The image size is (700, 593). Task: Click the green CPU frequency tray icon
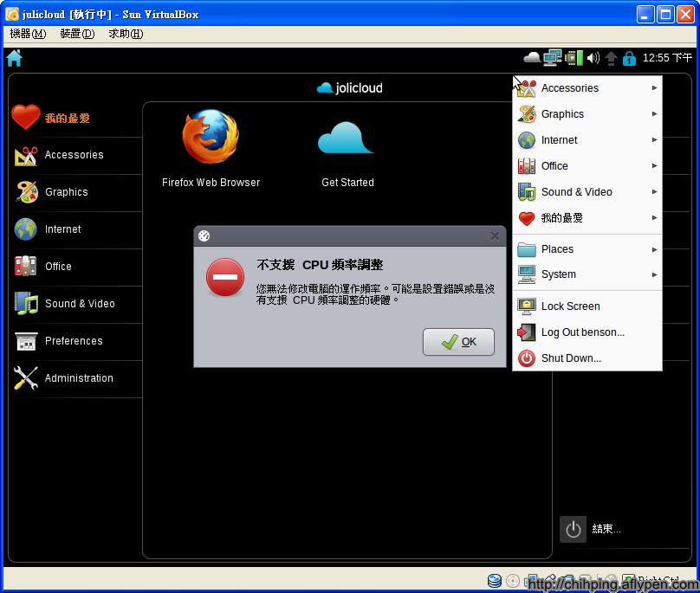click(x=574, y=57)
